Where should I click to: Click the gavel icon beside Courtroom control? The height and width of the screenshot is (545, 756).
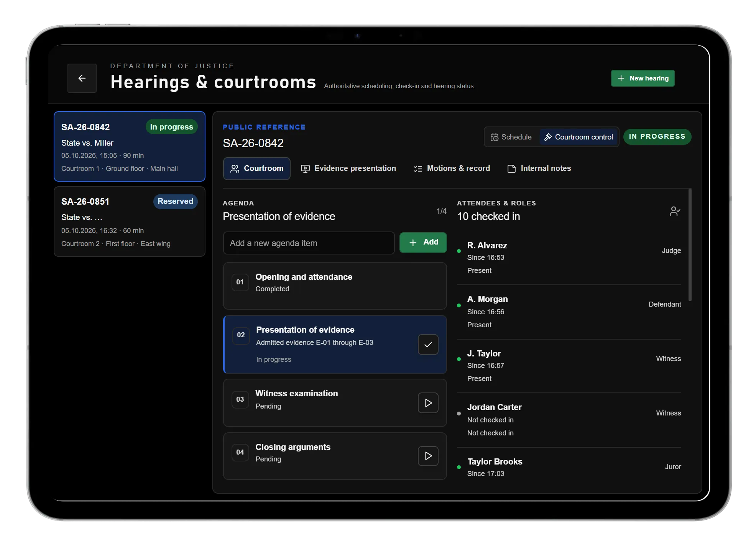[548, 137]
